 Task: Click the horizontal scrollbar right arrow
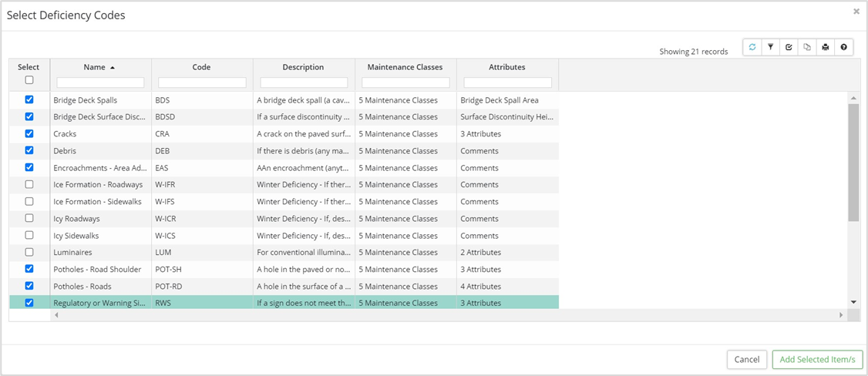coord(841,314)
